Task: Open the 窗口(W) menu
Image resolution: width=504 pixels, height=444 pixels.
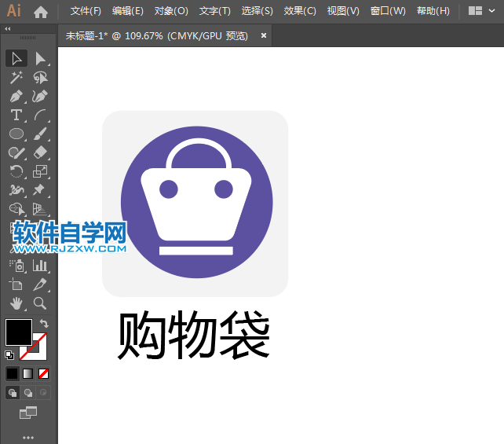Action: coord(388,11)
